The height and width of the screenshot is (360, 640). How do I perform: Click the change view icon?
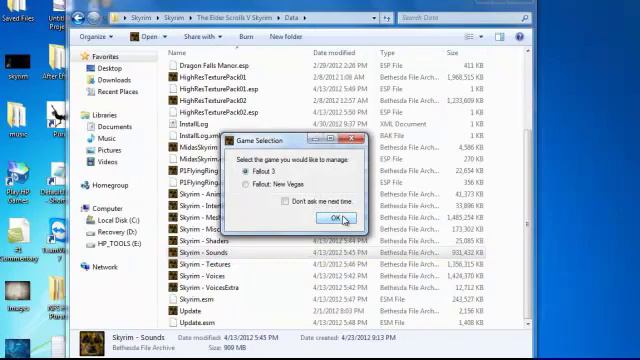pyautogui.click(x=469, y=37)
